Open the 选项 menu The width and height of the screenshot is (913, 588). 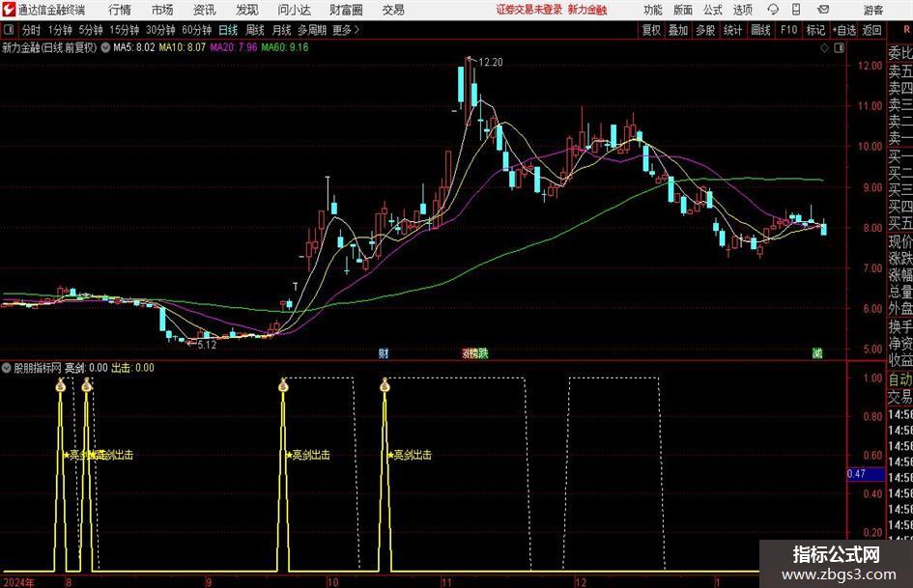[742, 10]
